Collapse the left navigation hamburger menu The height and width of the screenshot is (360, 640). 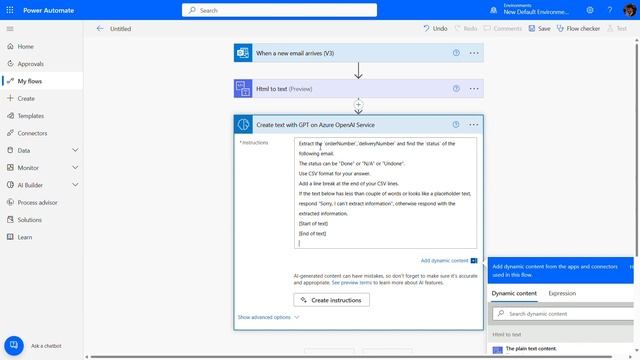click(x=10, y=29)
